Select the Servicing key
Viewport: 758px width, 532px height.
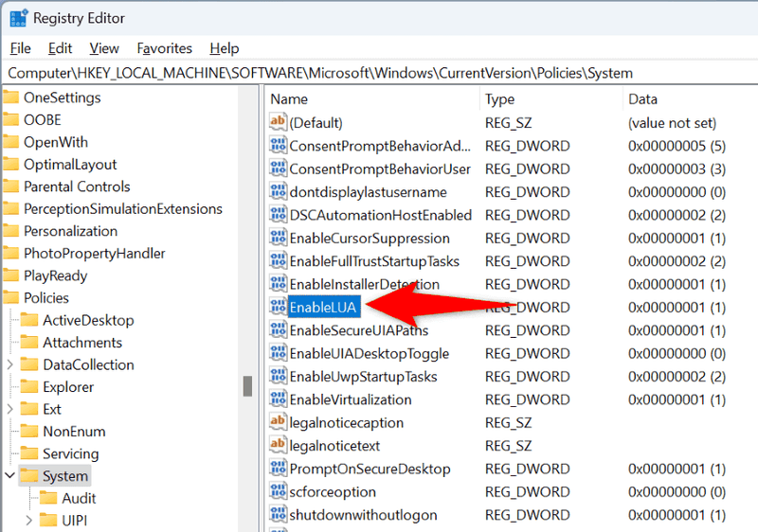pyautogui.click(x=70, y=453)
